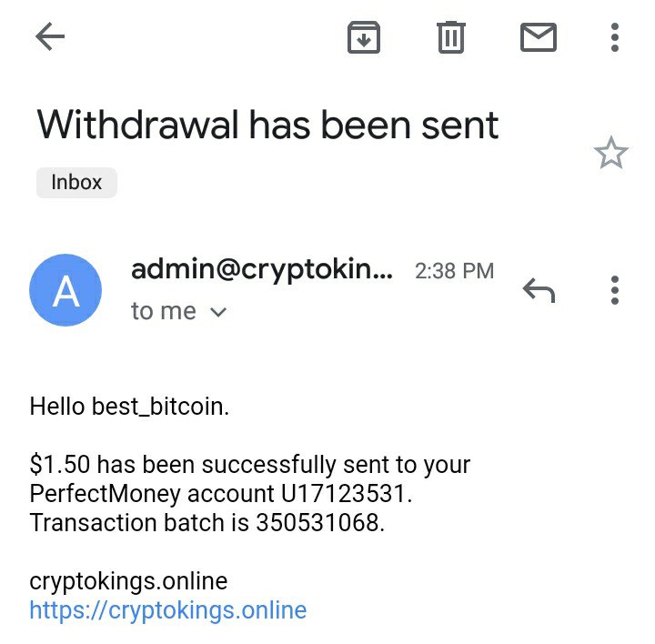Open the message-level three-dot menu
This screenshot has width=655, height=644.
[x=615, y=290]
